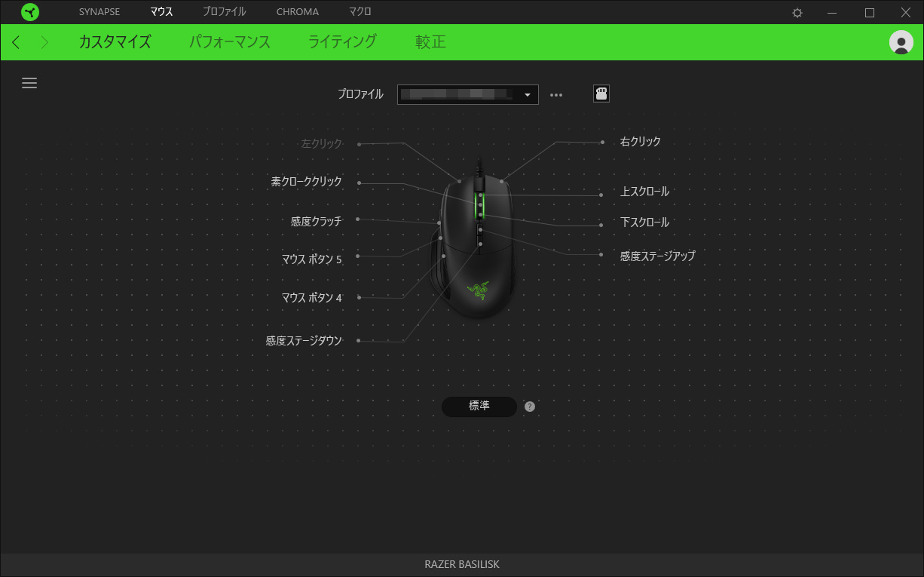Switch to the SYNAPSE tab
The width and height of the screenshot is (924, 577).
coord(99,12)
